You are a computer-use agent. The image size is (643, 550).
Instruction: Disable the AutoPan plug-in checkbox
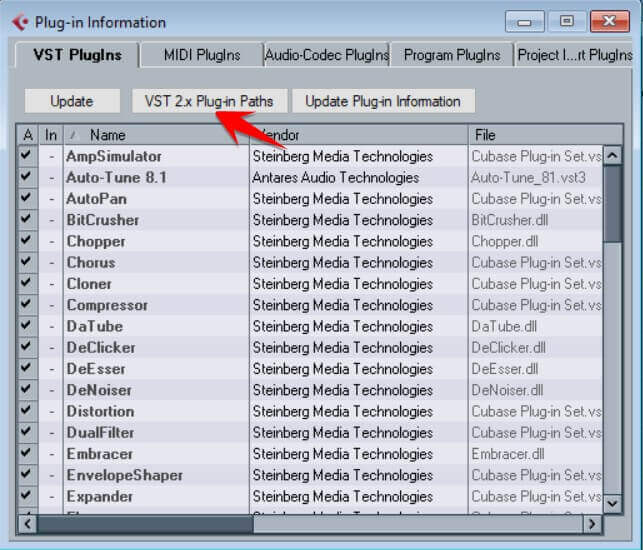26,198
